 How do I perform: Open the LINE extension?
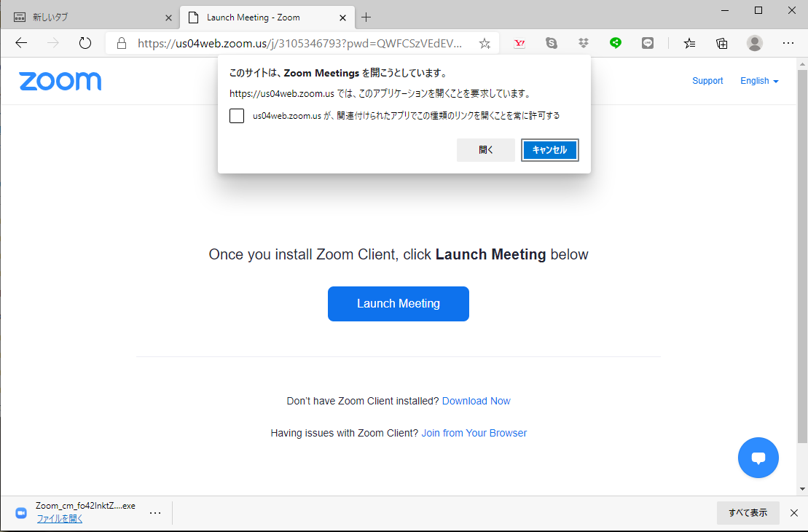pyautogui.click(x=648, y=43)
